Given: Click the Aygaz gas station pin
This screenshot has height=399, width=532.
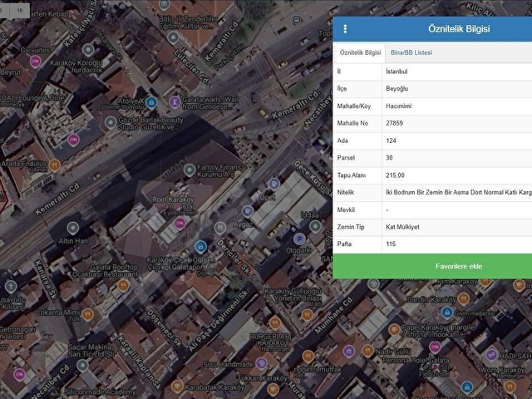Looking at the screenshot, I should pos(248,211).
